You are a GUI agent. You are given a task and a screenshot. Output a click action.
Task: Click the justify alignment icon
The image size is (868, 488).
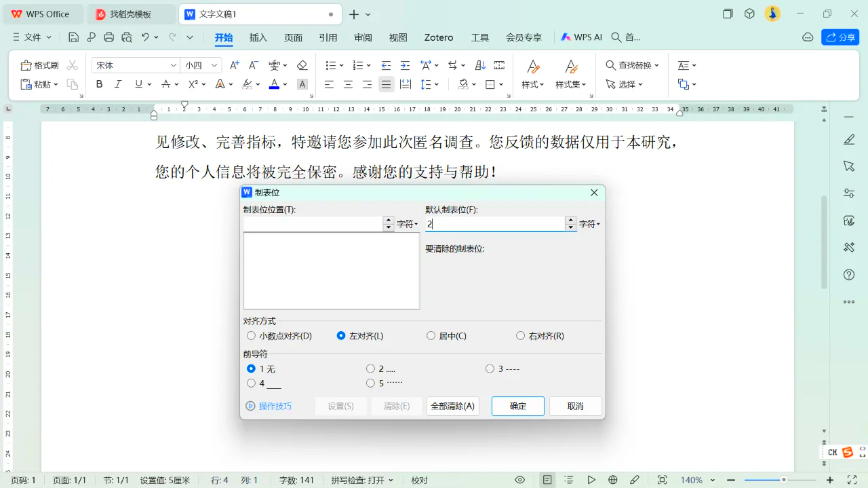(x=387, y=84)
